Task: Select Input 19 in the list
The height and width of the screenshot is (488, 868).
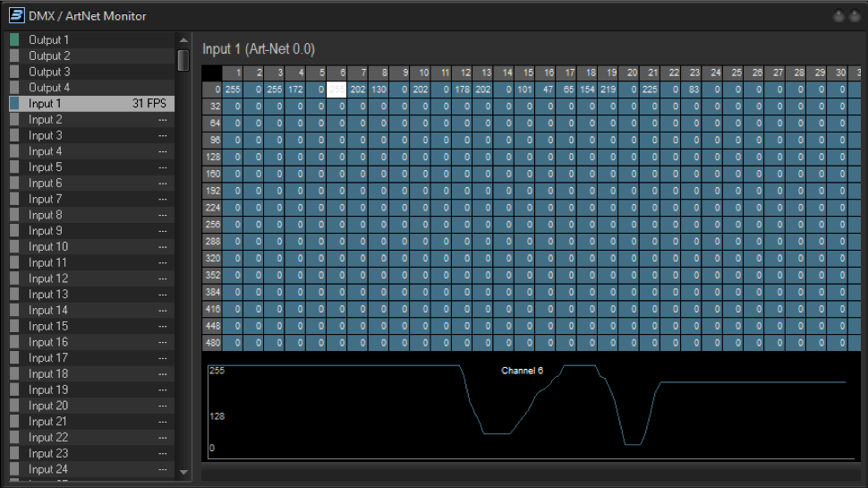Action: point(92,390)
